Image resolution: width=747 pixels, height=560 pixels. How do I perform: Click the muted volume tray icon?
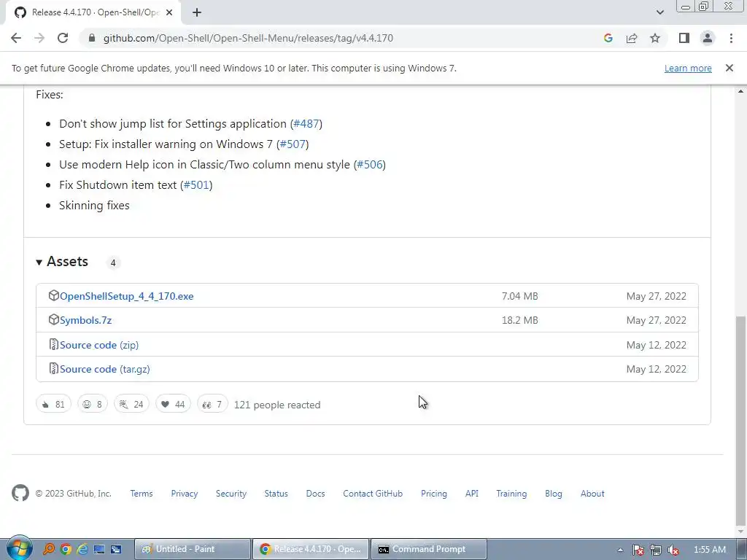click(673, 550)
